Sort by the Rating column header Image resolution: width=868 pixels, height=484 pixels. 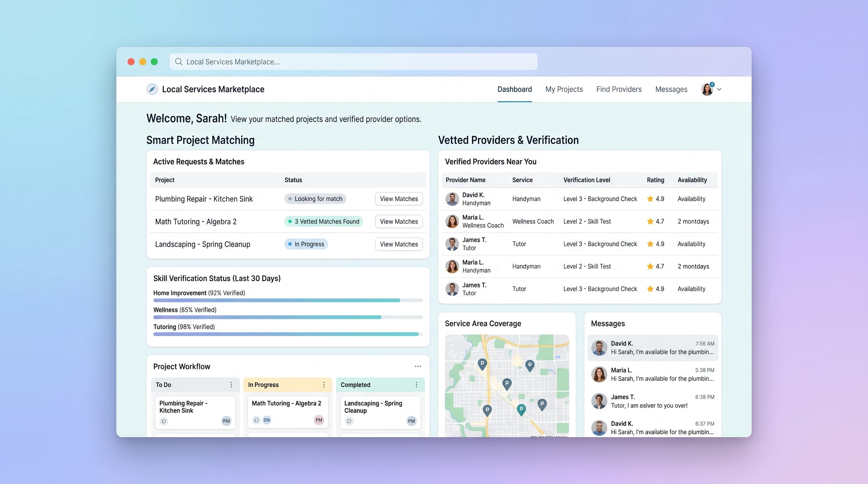click(x=655, y=180)
